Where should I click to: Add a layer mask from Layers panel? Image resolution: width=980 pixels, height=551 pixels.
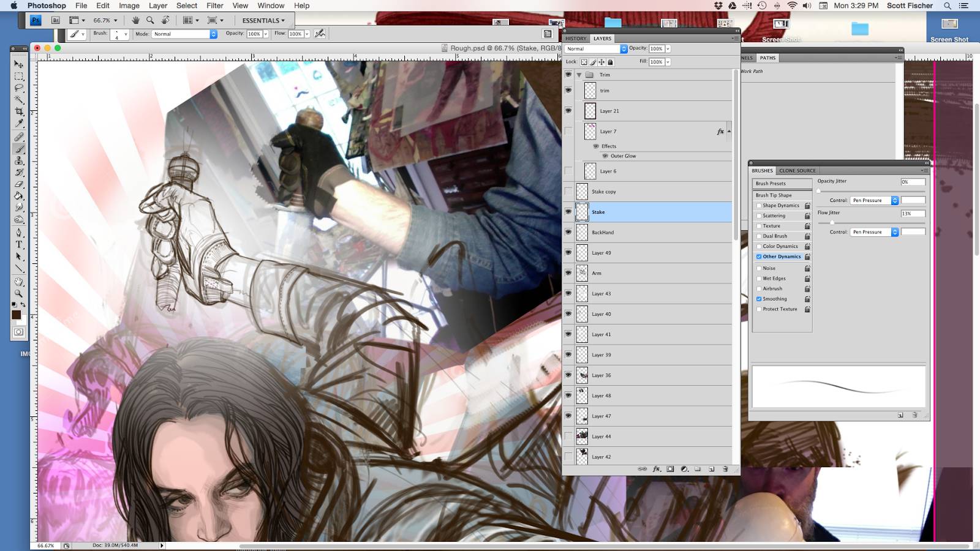(x=670, y=469)
